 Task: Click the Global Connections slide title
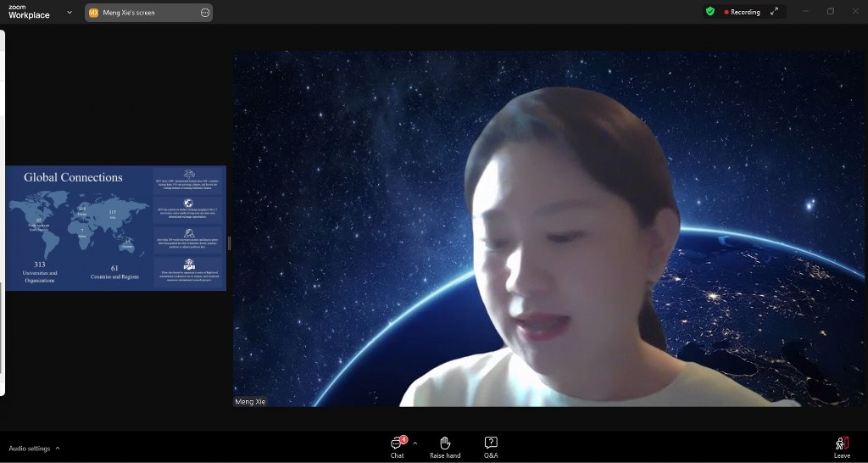73,177
